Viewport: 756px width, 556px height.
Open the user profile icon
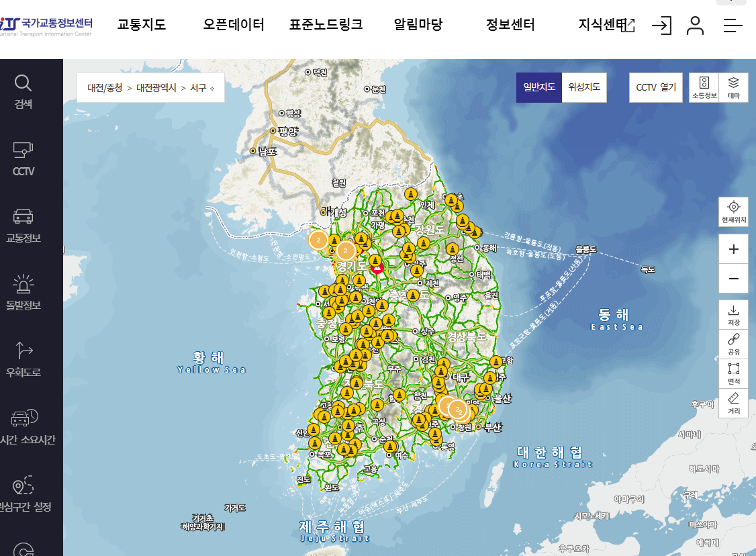tap(695, 25)
